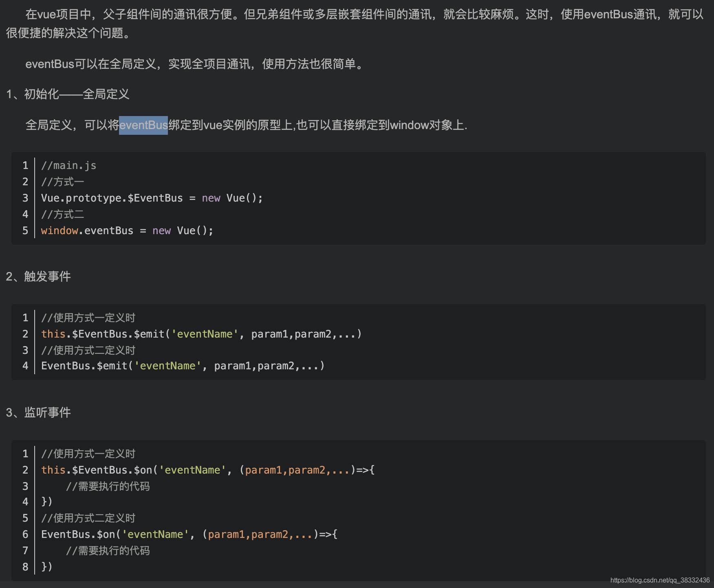Screen dimensions: 714x588
Task: Click '//需要执行的代码' on line 3
Action: point(108,486)
